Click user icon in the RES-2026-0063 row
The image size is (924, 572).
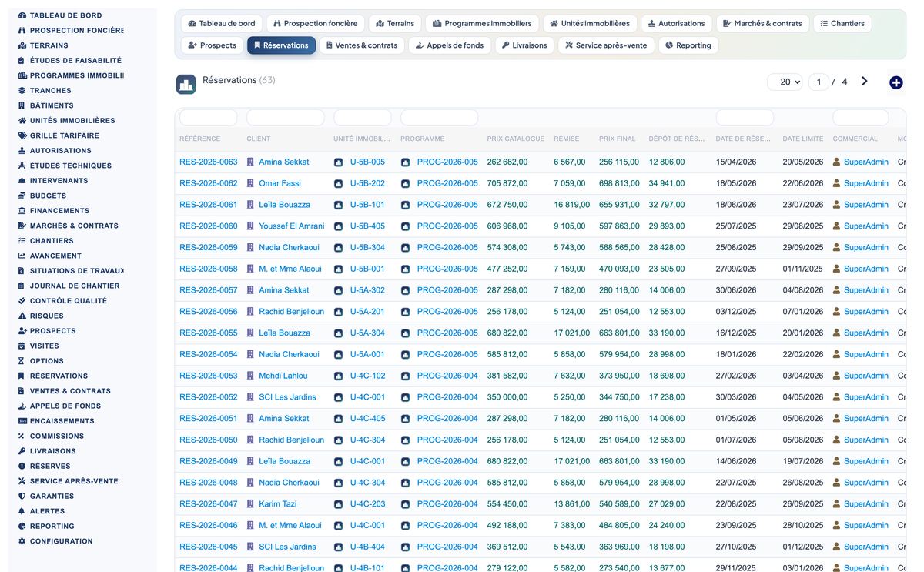point(837,162)
